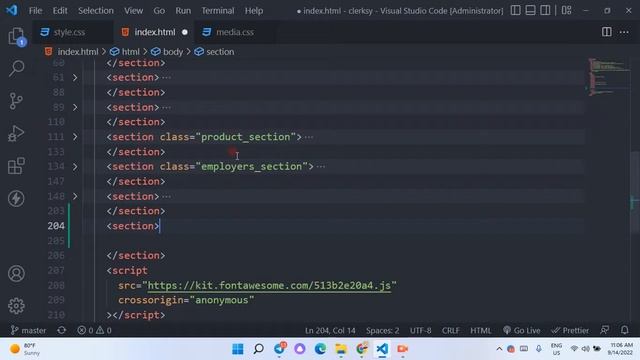Open editor More Actions ellipsis
The height and width of the screenshot is (360, 640).
pyautogui.click(x=624, y=32)
